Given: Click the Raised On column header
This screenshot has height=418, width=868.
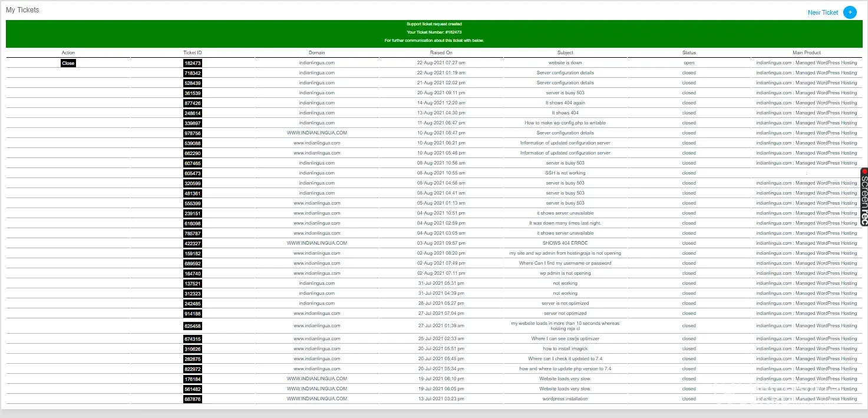Looking at the screenshot, I should (441, 52).
